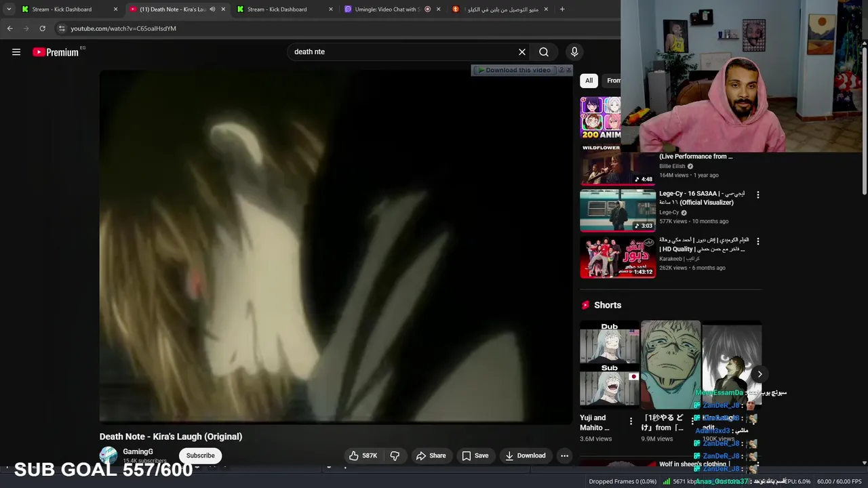The height and width of the screenshot is (488, 868).
Task: Click the Lege-Cy channel name
Action: [x=669, y=212]
